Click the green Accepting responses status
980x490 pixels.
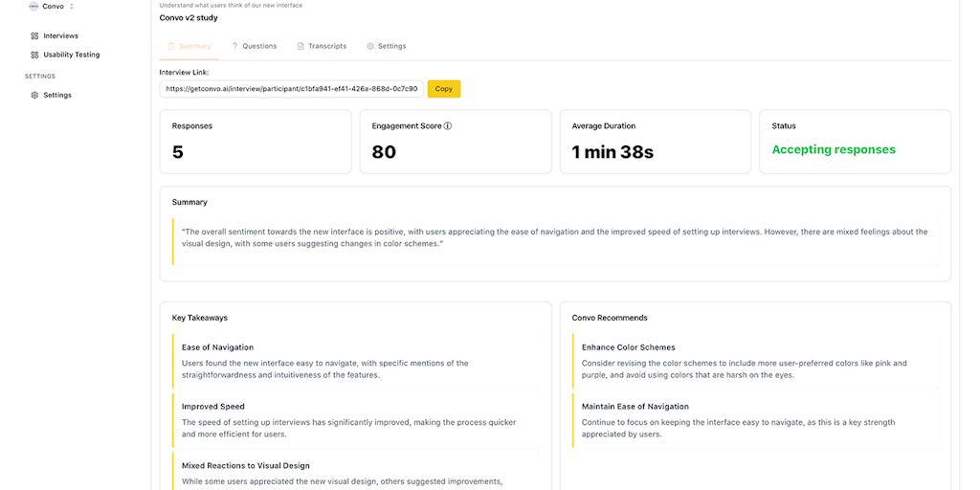click(834, 150)
